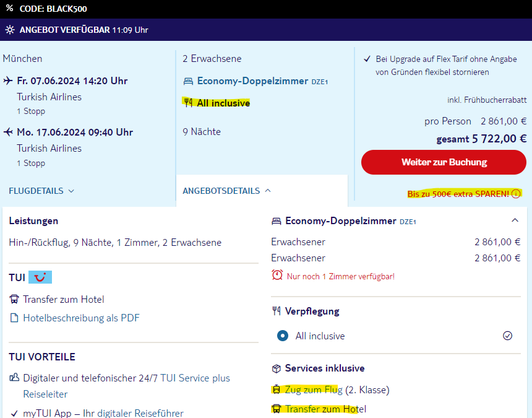
Task: Click the cutlery icon beside Verpflegung
Action: point(277,311)
